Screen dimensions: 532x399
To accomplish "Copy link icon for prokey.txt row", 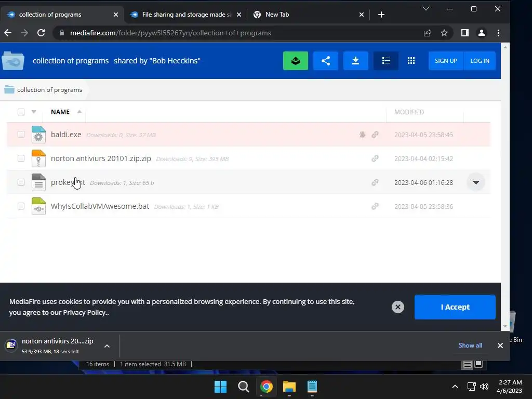I will click(x=375, y=182).
